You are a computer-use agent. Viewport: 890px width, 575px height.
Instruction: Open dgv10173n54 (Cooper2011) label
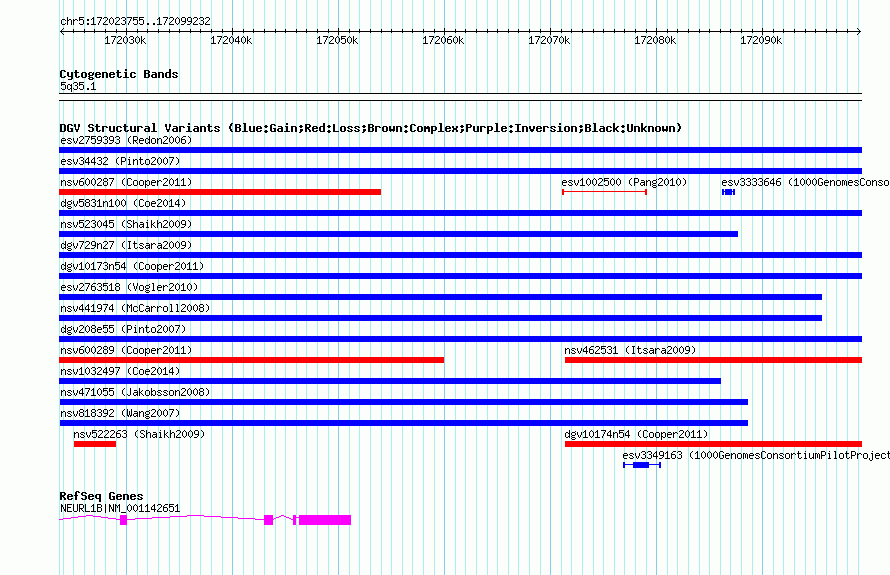tap(132, 266)
